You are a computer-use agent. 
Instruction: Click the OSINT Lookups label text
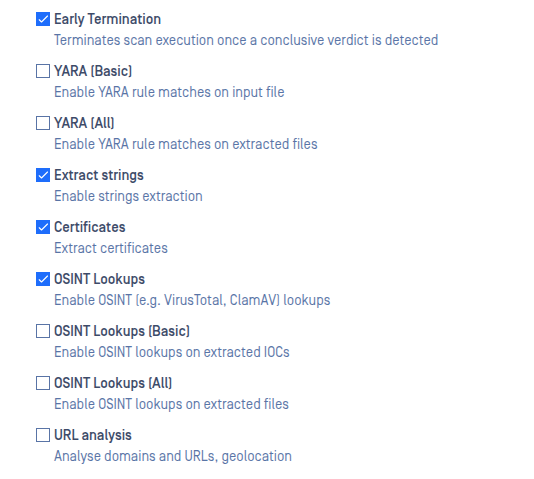(99, 280)
